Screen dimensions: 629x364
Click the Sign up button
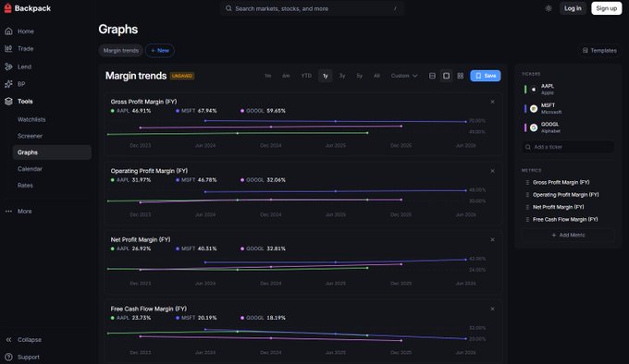[x=606, y=8]
